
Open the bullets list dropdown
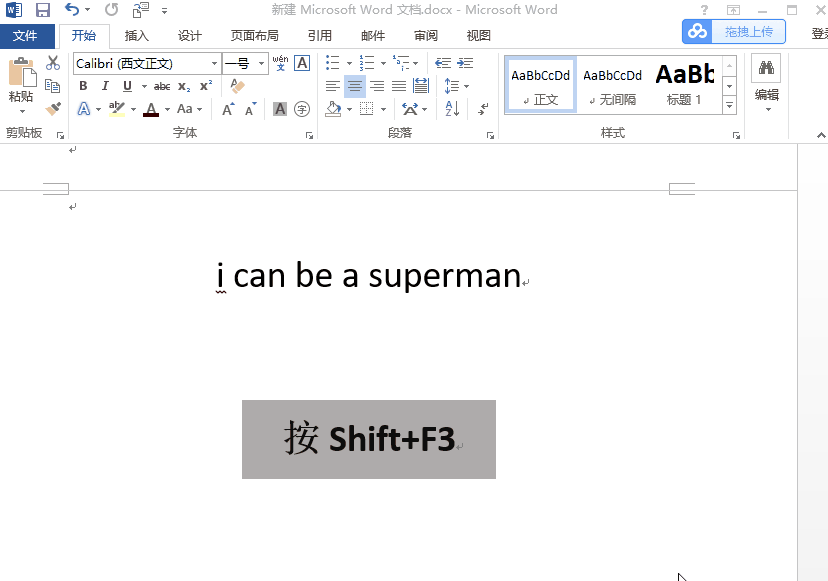tap(350, 63)
